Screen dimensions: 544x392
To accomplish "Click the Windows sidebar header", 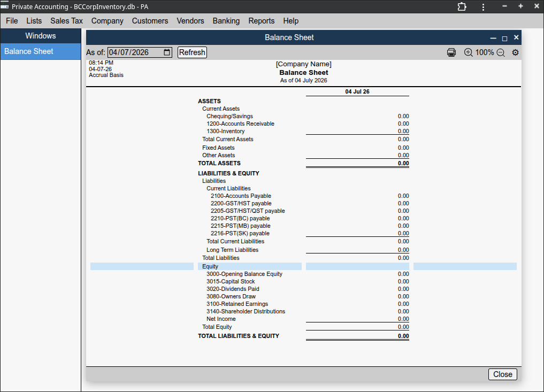I will click(x=41, y=36).
